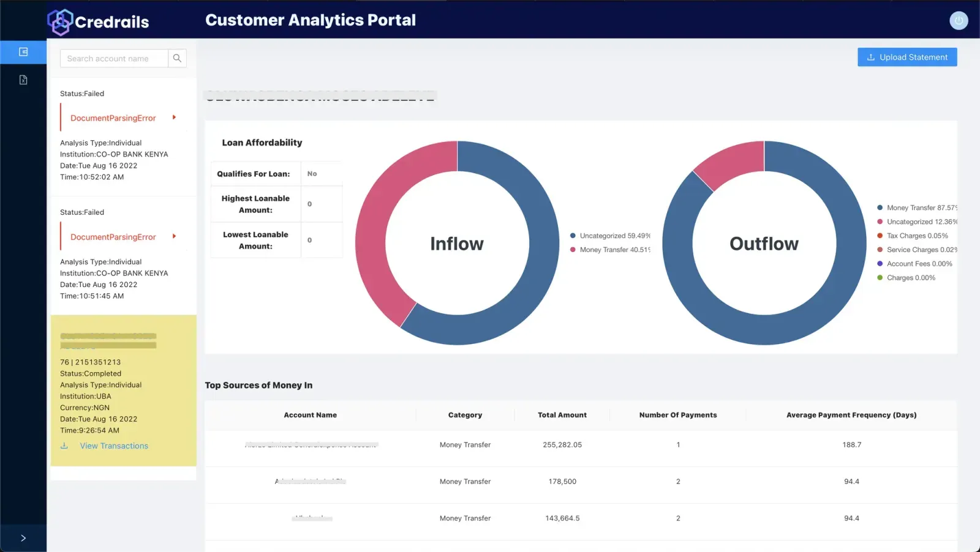Click Status:Completed in highlighted card
The width and height of the screenshot is (980, 552).
point(91,373)
